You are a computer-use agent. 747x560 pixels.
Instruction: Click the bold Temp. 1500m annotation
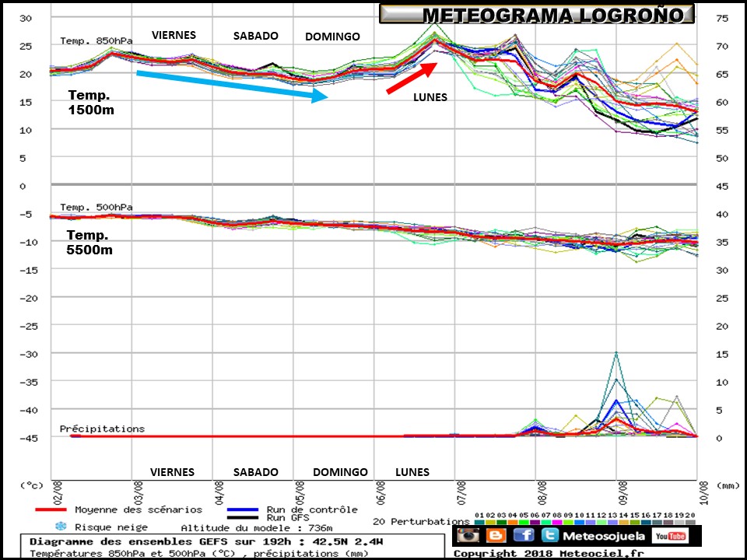(91, 103)
